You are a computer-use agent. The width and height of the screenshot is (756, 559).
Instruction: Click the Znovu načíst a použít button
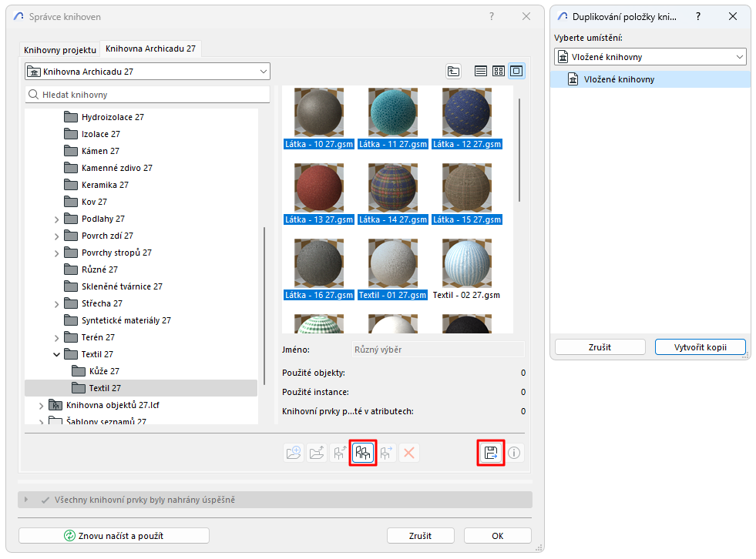pyautogui.click(x=114, y=536)
